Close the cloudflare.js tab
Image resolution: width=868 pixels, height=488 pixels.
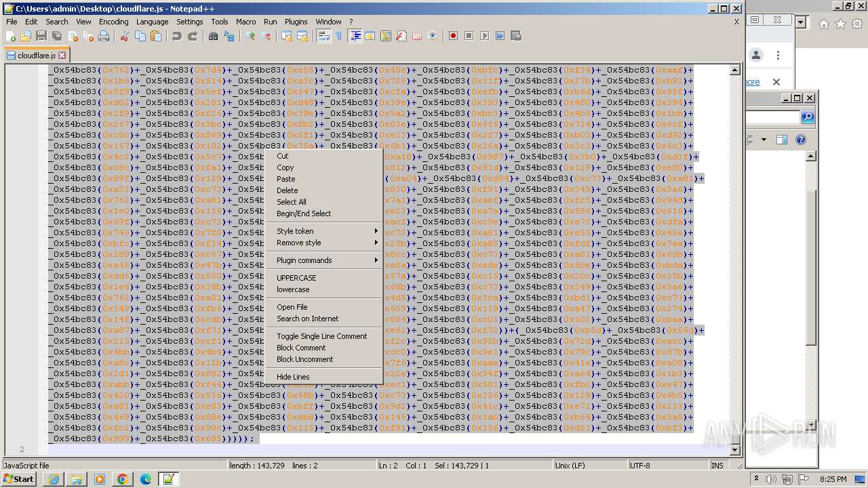(x=62, y=56)
